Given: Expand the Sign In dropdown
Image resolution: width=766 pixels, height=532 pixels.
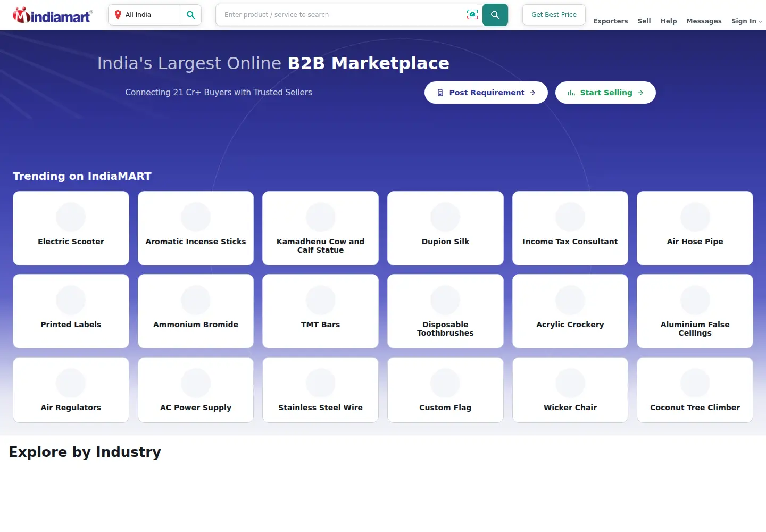Looking at the screenshot, I should tap(747, 21).
